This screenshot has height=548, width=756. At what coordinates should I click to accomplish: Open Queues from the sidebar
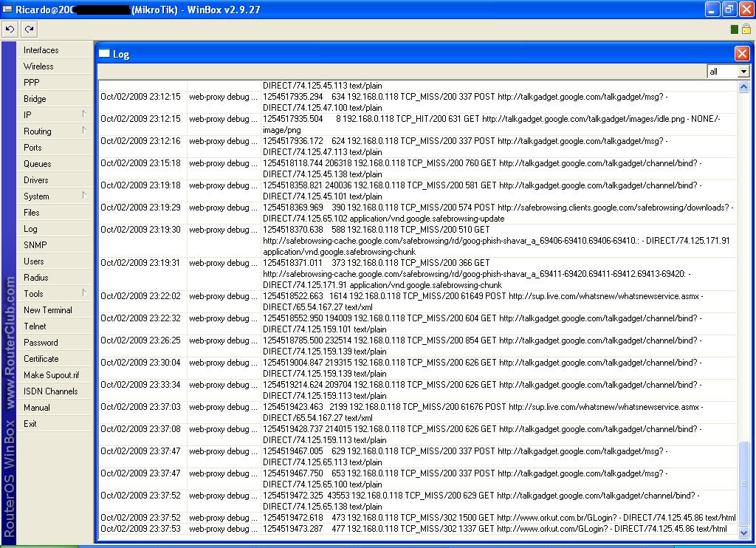pos(55,164)
